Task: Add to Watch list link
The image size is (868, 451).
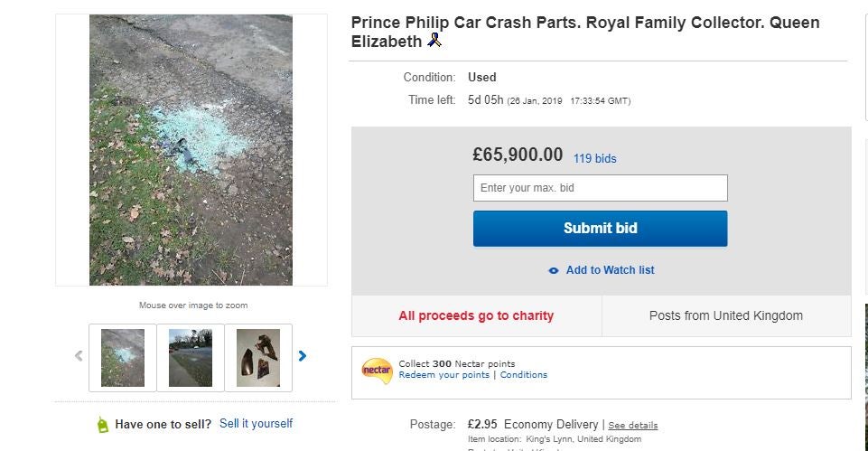Action: pos(610,270)
